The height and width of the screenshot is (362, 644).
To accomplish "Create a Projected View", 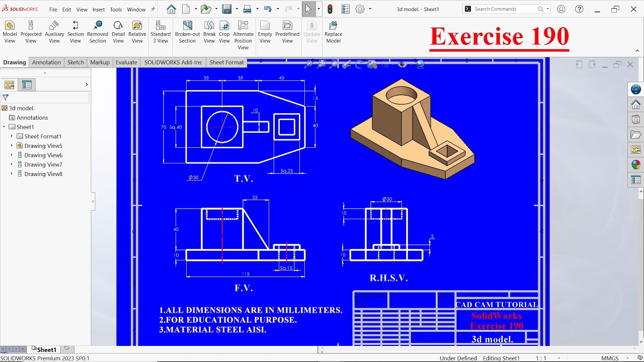I will click(31, 32).
